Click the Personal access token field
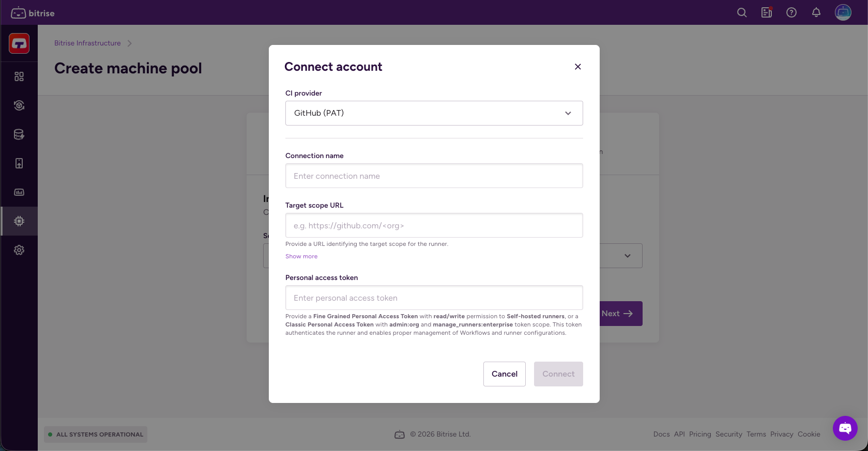This screenshot has height=451, width=868. click(434, 298)
